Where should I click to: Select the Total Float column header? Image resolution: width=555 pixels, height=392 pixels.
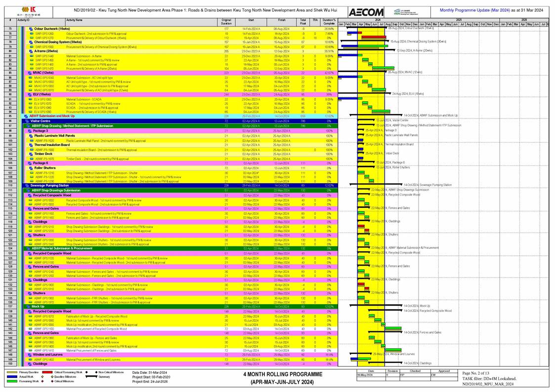pos(302,22)
